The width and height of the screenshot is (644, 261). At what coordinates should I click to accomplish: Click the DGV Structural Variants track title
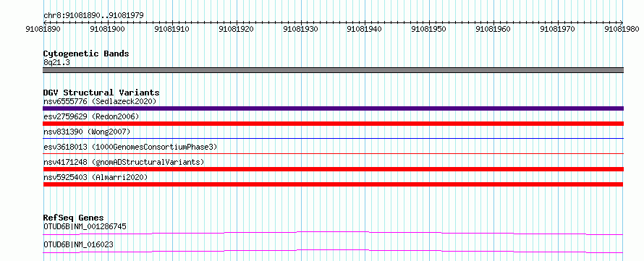[101, 93]
